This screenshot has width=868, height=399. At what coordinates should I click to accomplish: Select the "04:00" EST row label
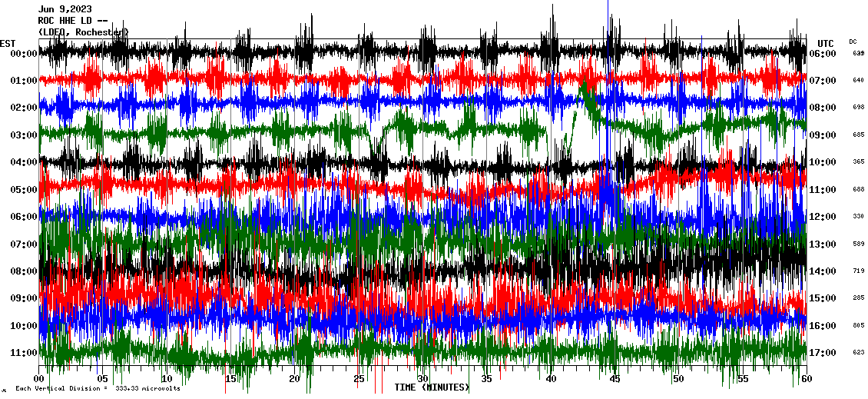[x=23, y=162]
